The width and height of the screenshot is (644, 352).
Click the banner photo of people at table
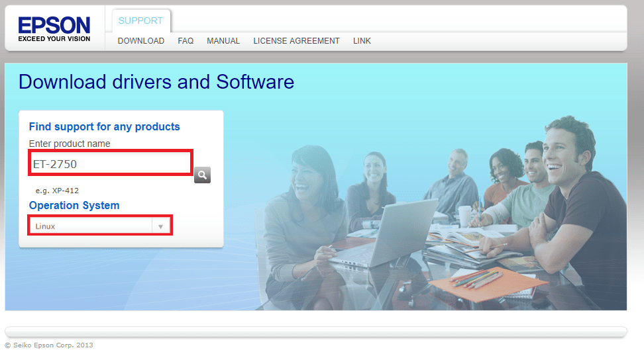pyautogui.click(x=441, y=213)
